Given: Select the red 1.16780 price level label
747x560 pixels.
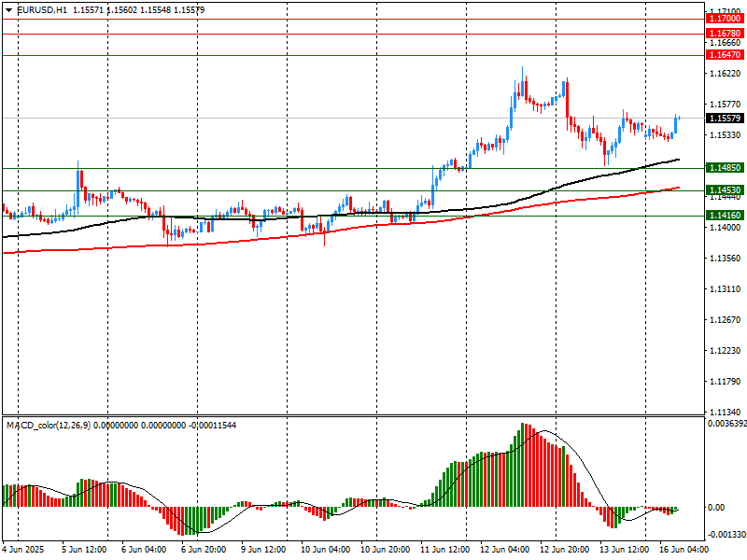Looking at the screenshot, I should click(725, 33).
